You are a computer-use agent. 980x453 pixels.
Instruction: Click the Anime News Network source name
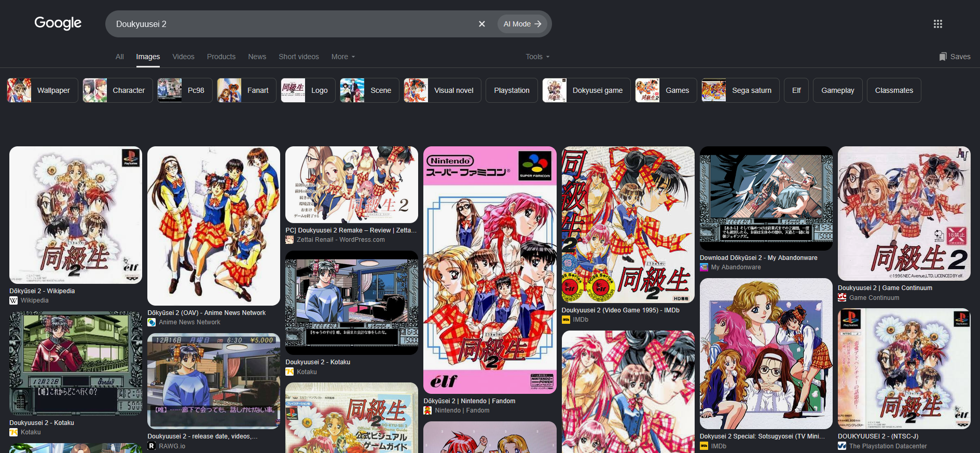pyautogui.click(x=189, y=322)
